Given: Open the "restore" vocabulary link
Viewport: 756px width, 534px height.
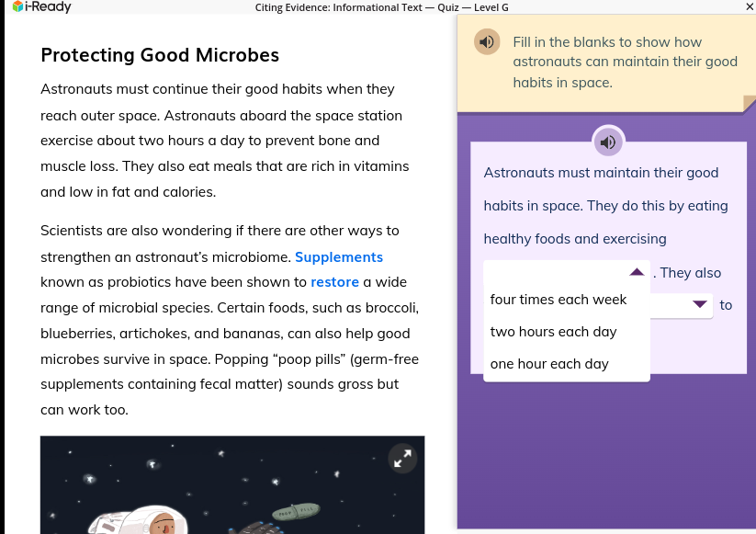Looking at the screenshot, I should pos(334,282).
